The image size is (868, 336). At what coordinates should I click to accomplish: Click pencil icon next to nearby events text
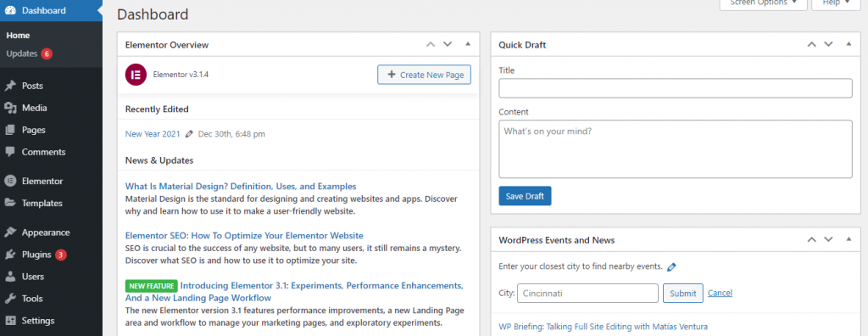click(671, 266)
